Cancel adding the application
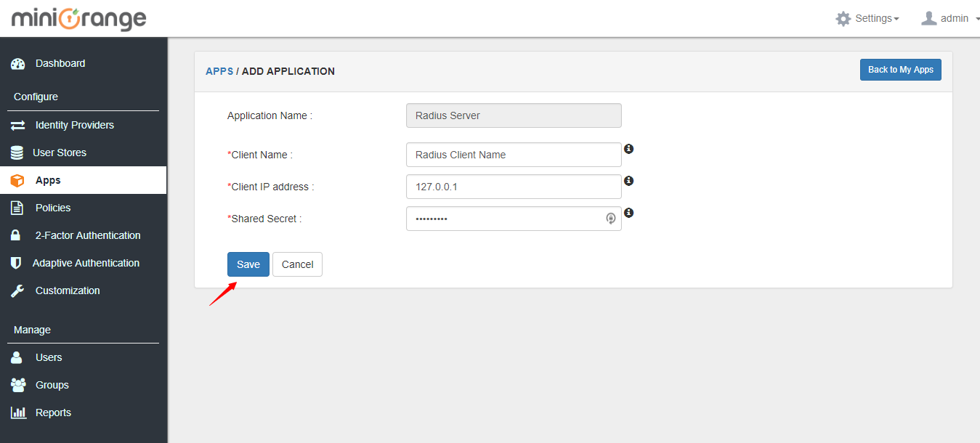980x443 pixels. pyautogui.click(x=297, y=264)
